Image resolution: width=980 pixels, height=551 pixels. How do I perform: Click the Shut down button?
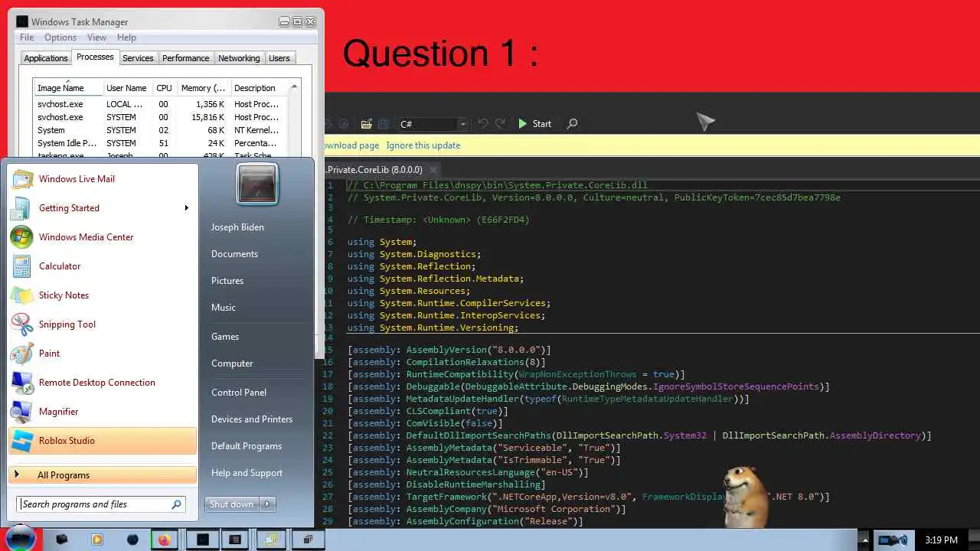(232, 504)
